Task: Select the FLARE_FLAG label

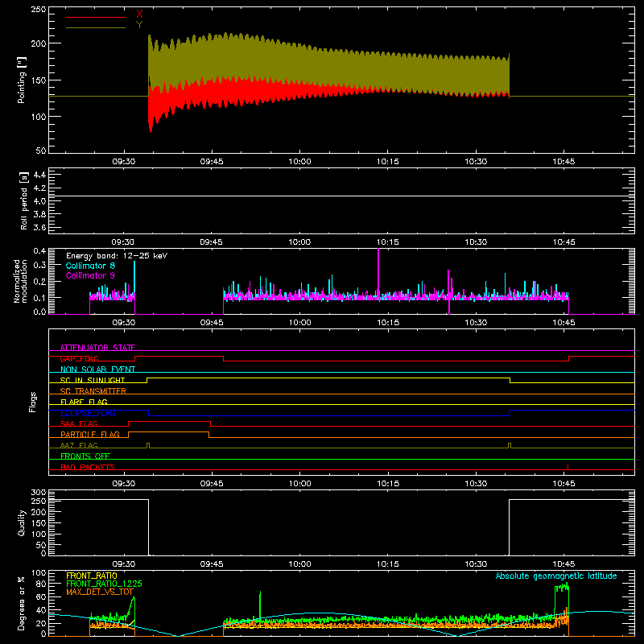Action: coord(84,402)
